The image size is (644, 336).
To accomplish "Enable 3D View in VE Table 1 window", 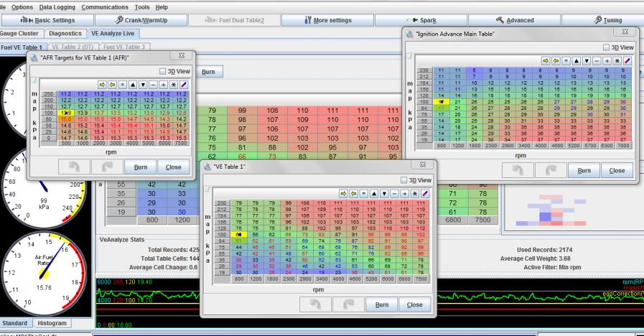I will [402, 179].
